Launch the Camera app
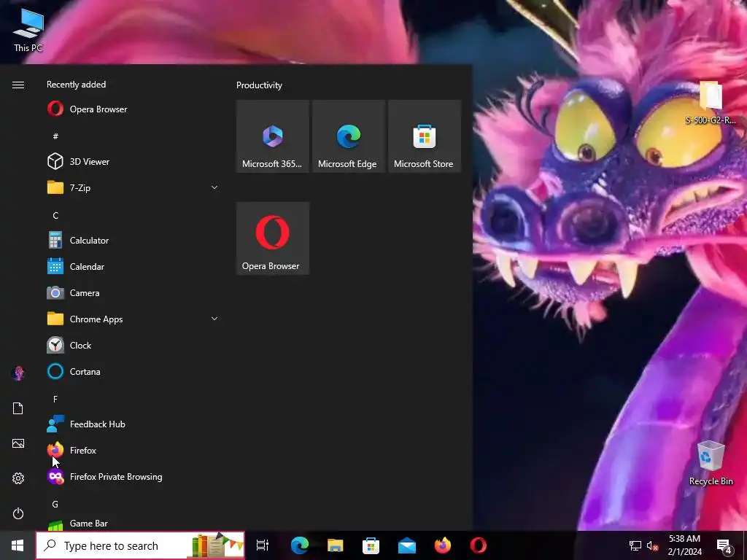Screen dimensions: 747x560 [x=133, y=293]
